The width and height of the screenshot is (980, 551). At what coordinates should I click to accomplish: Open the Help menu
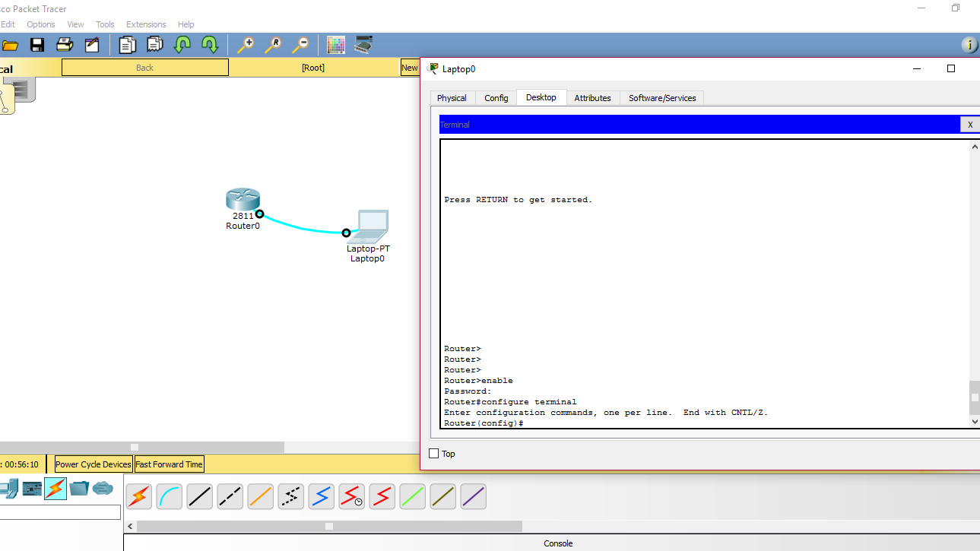[186, 24]
